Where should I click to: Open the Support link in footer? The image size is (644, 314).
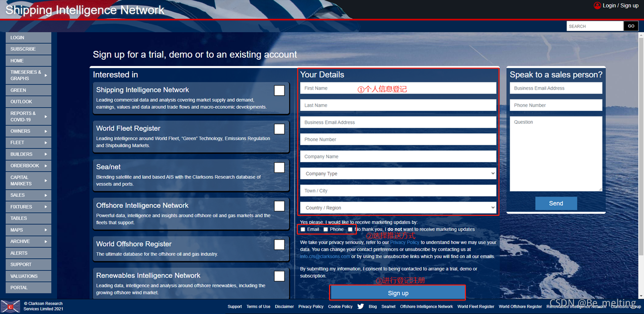point(234,306)
